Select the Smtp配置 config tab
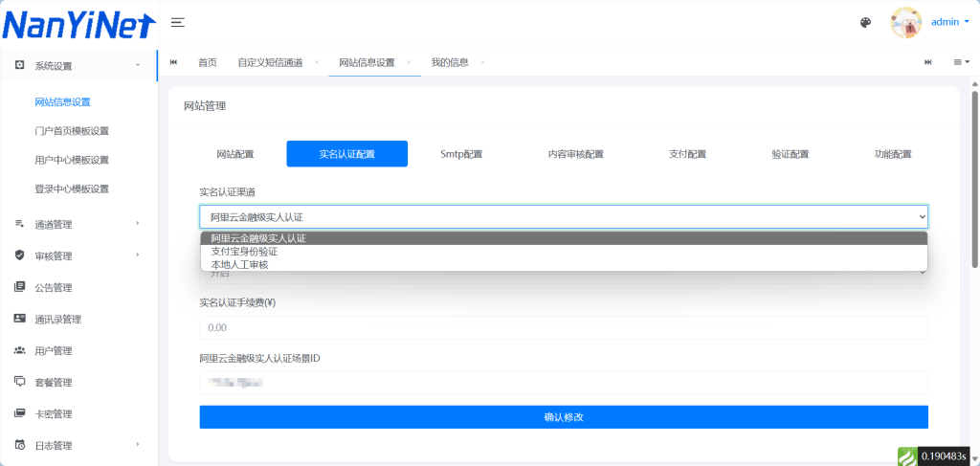 461,154
